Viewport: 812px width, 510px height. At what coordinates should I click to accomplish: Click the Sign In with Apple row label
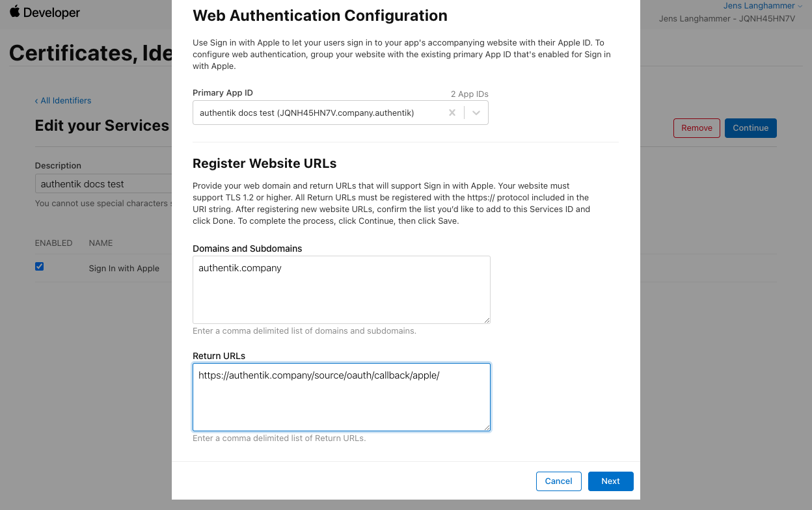(x=124, y=268)
